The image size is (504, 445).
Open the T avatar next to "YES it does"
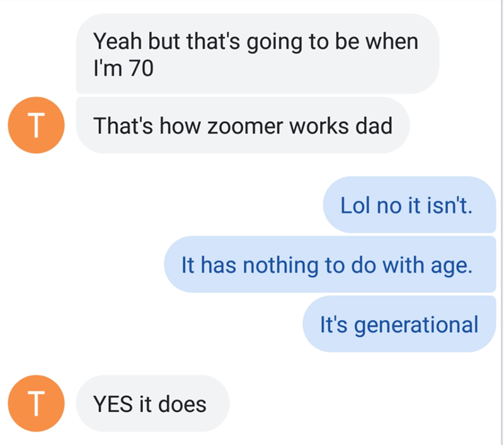(x=37, y=403)
